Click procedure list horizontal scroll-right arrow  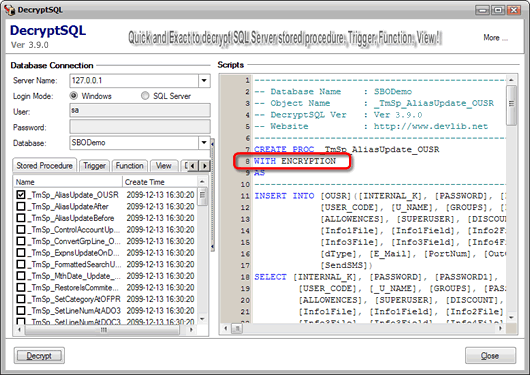point(192,330)
